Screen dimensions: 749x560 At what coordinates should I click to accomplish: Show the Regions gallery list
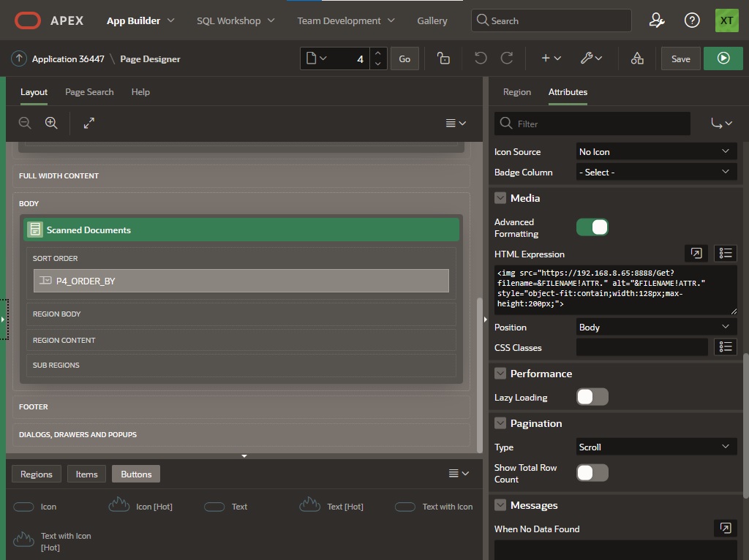click(36, 474)
